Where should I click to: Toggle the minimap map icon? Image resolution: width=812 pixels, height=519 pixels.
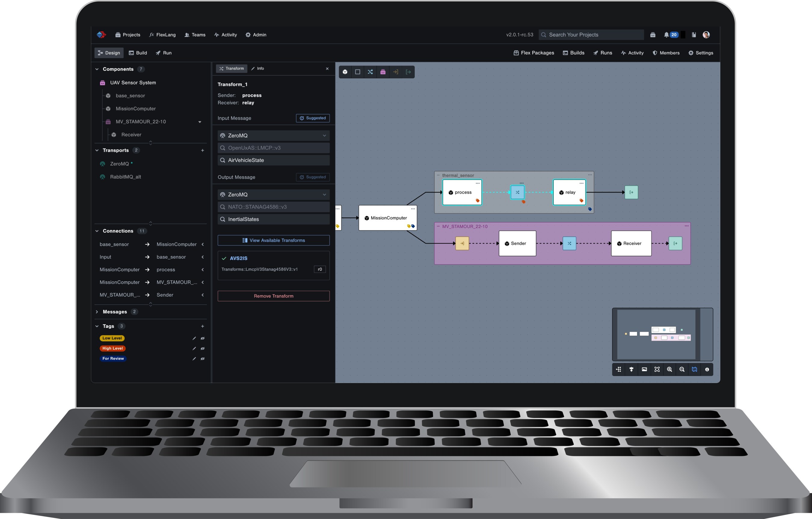(694, 369)
